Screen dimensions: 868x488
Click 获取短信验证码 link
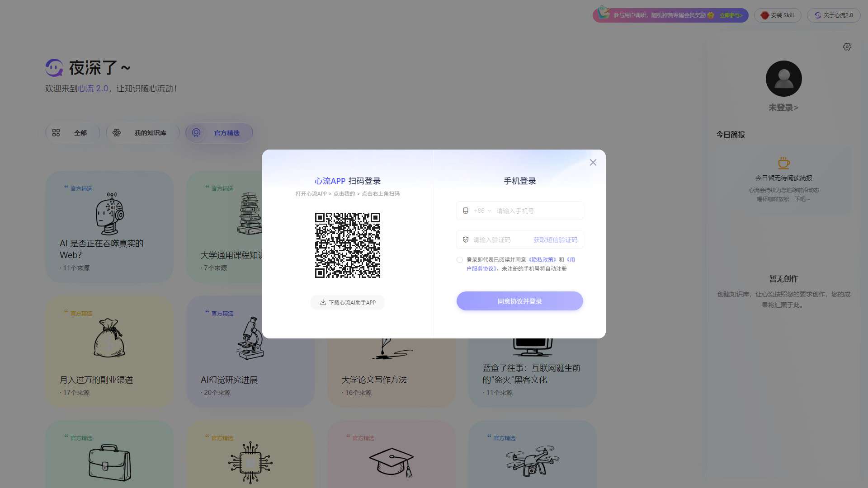click(555, 240)
